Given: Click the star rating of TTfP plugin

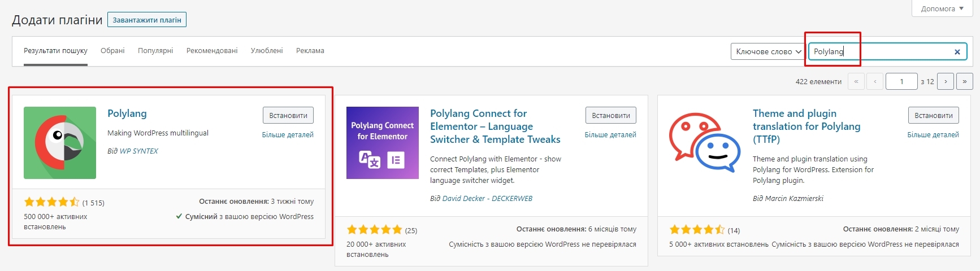Looking at the screenshot, I should tap(697, 230).
